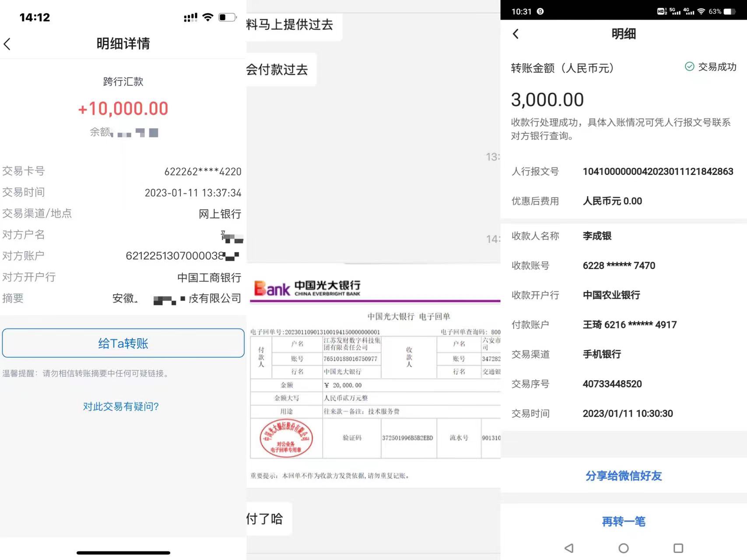Screen dimensions: 747x560
Task: Tap the 人行报文号 reference number
Action: tap(658, 171)
